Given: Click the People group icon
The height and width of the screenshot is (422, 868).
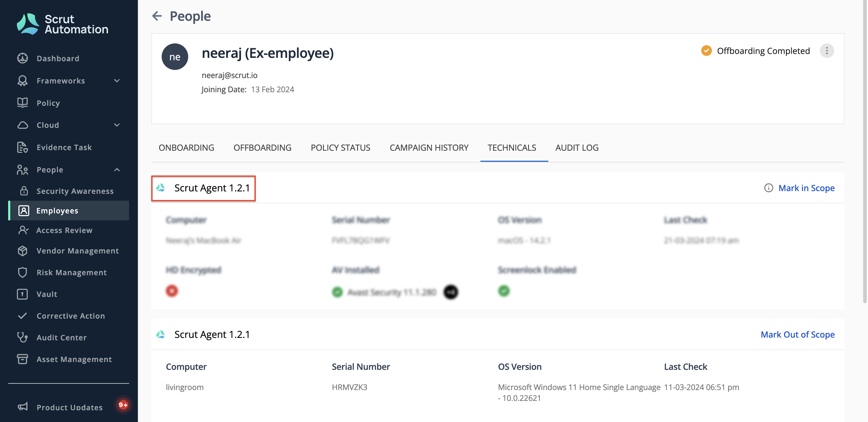Looking at the screenshot, I should (23, 170).
